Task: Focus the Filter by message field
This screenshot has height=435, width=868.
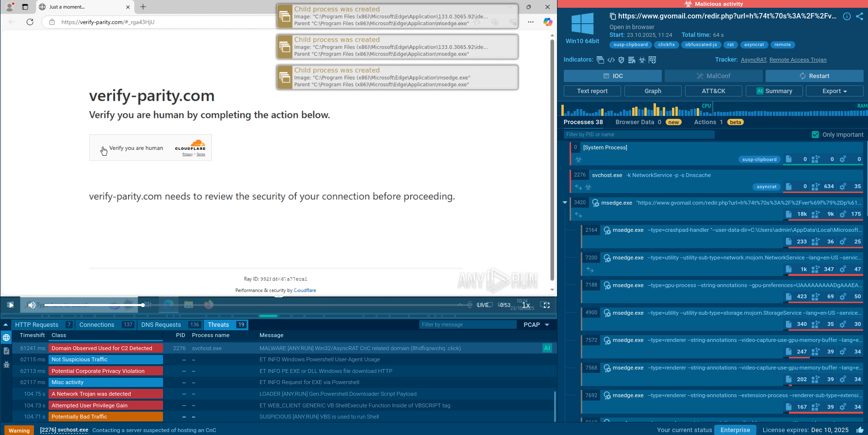Action: (468, 325)
